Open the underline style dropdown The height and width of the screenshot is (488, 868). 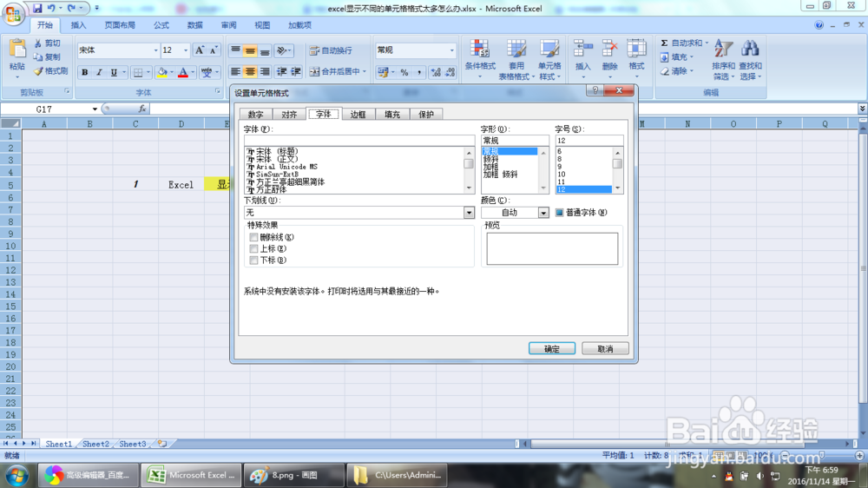click(469, 213)
